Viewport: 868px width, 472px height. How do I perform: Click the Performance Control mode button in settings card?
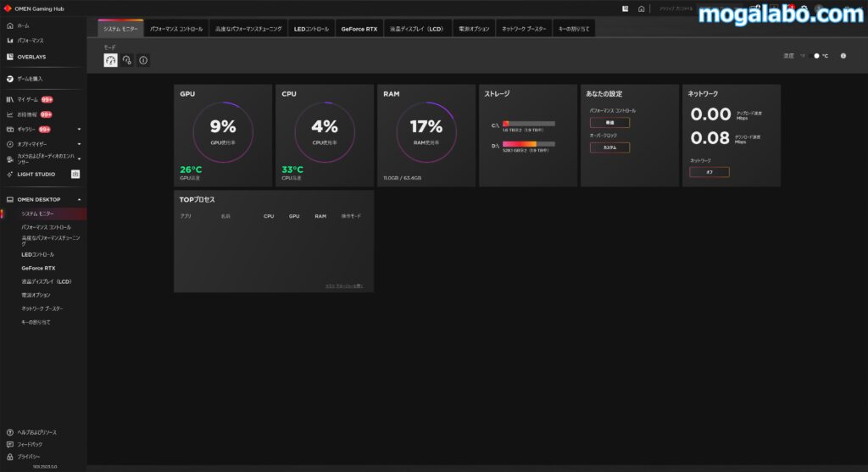tap(609, 123)
